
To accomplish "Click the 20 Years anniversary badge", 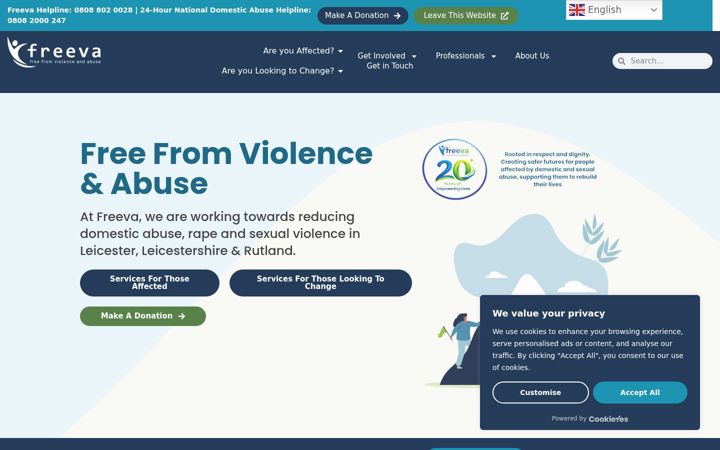I will click(x=455, y=169).
